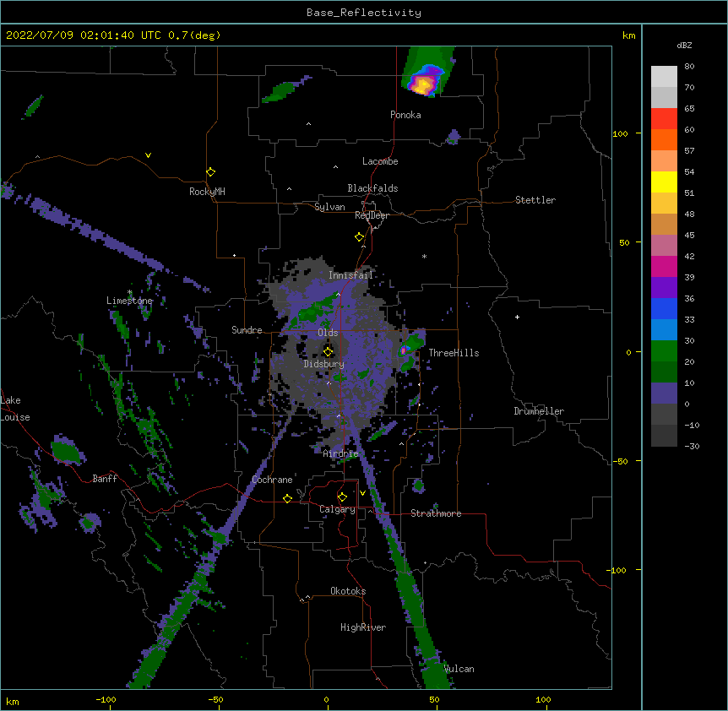
Task: Pick the dark green 10–20 dBZ swatch
Action: click(664, 372)
